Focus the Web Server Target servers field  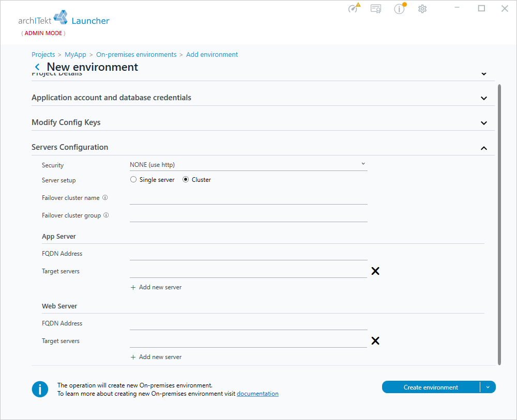click(248, 341)
